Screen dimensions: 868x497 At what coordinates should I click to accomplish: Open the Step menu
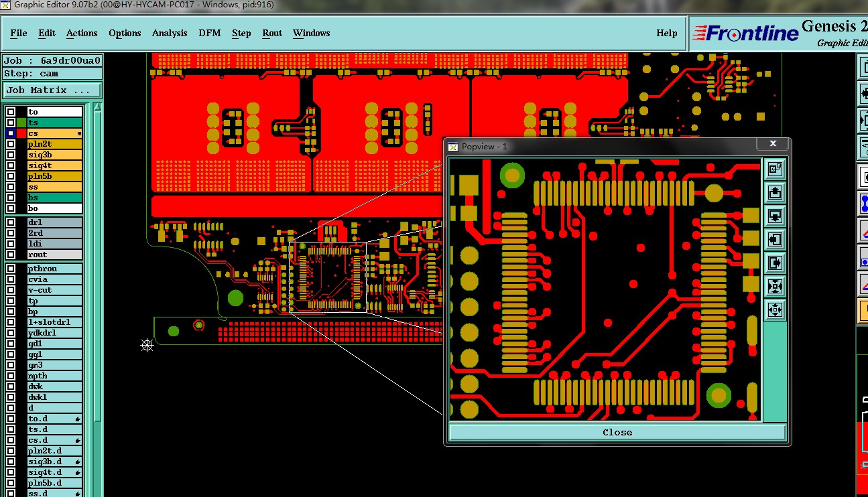[241, 33]
